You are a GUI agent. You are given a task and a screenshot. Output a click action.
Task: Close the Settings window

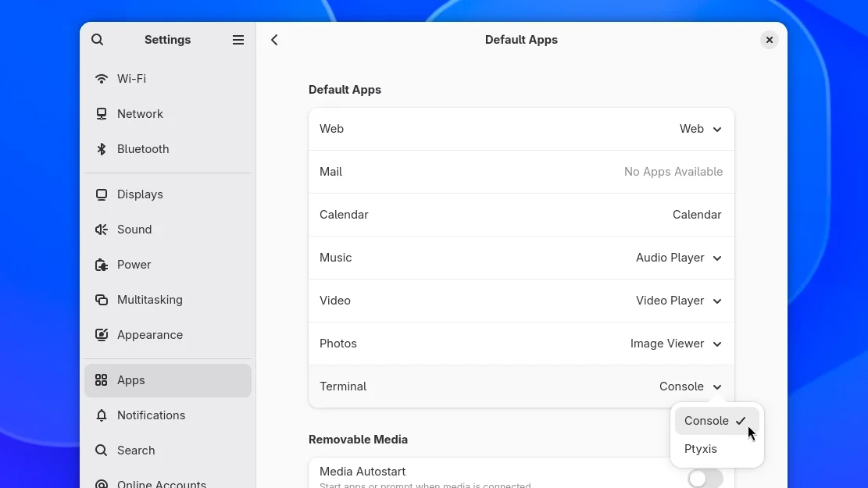[770, 40]
